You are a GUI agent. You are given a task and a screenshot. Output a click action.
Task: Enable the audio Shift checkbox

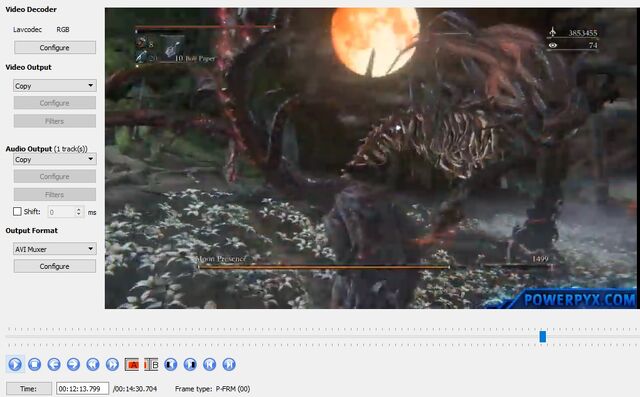pos(17,211)
